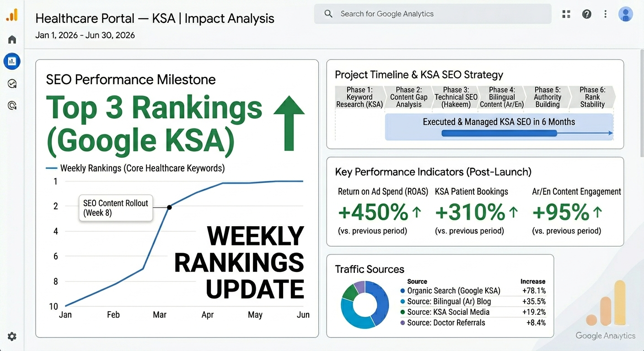The width and height of the screenshot is (644, 351).
Task: Select the Reports bar-chart sidebar icon
Action: 12,61
